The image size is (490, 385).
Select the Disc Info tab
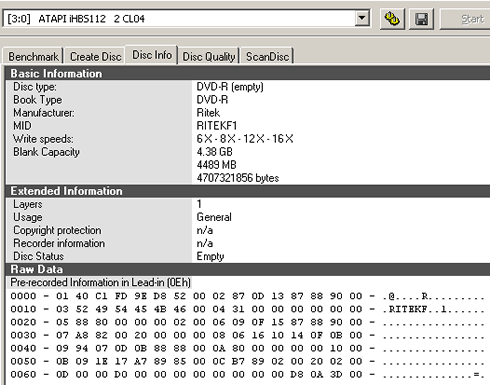click(x=152, y=55)
